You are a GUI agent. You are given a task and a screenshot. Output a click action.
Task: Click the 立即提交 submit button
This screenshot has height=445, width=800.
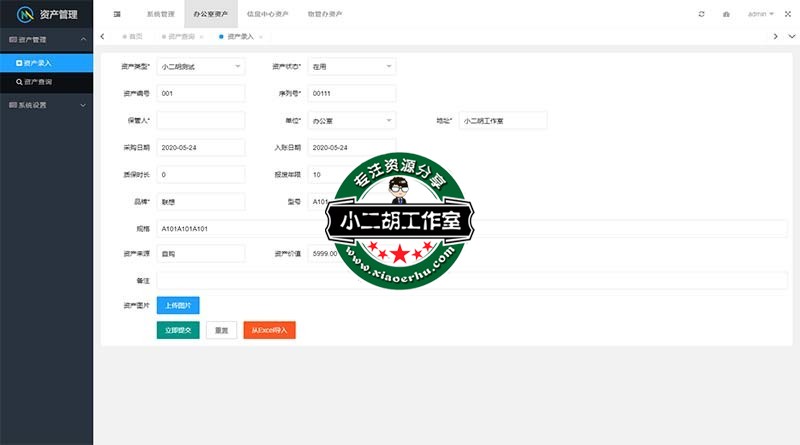(x=178, y=329)
